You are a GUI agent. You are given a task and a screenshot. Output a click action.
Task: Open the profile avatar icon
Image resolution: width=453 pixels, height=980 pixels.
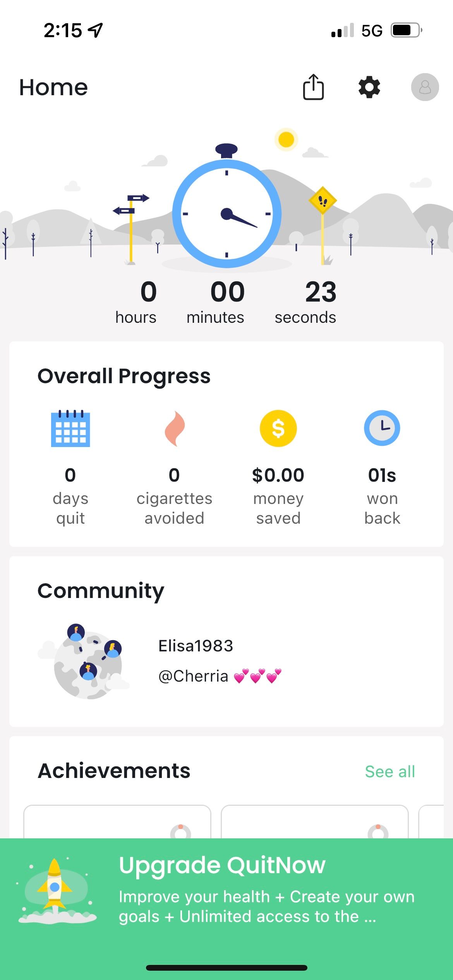425,87
